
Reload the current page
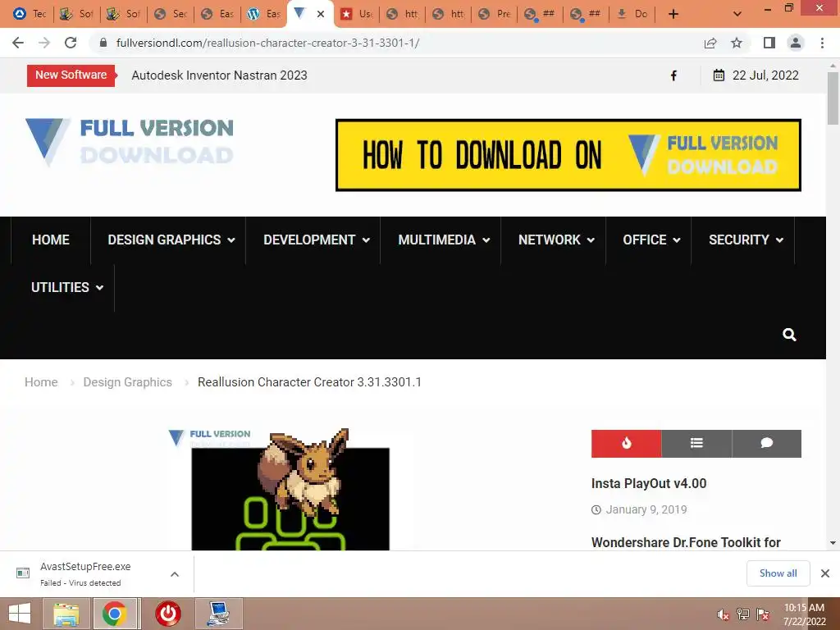[71, 43]
